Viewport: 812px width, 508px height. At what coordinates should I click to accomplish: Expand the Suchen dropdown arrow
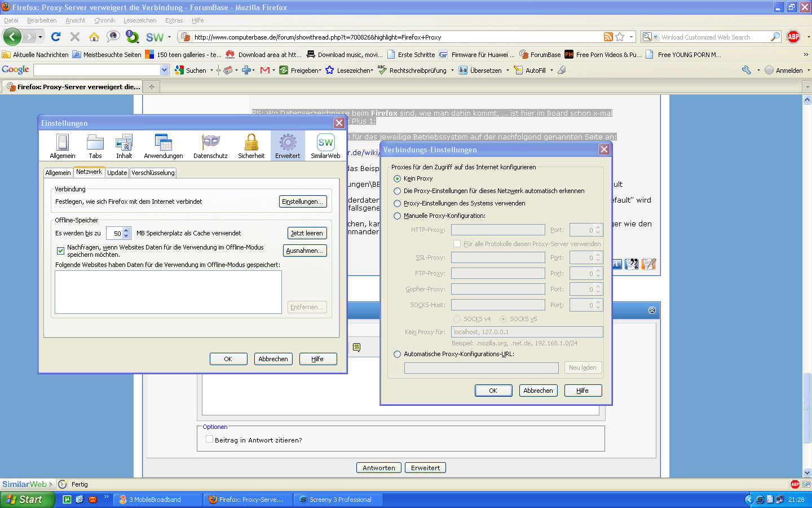(211, 71)
